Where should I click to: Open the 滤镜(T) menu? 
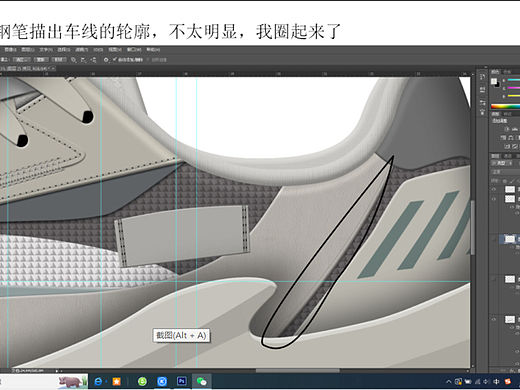[x=82, y=50]
